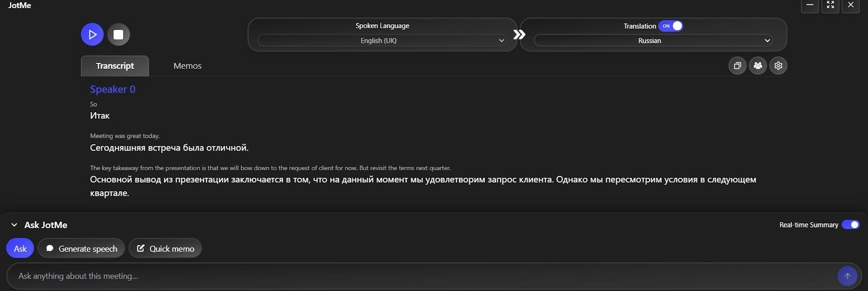Click the Ask button

[20, 249]
